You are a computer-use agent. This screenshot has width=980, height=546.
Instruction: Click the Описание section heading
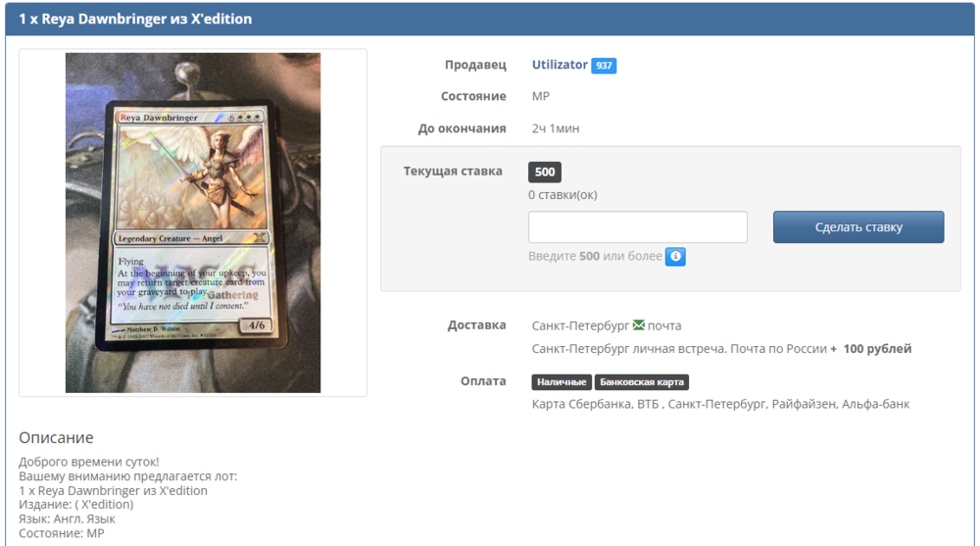click(x=56, y=437)
